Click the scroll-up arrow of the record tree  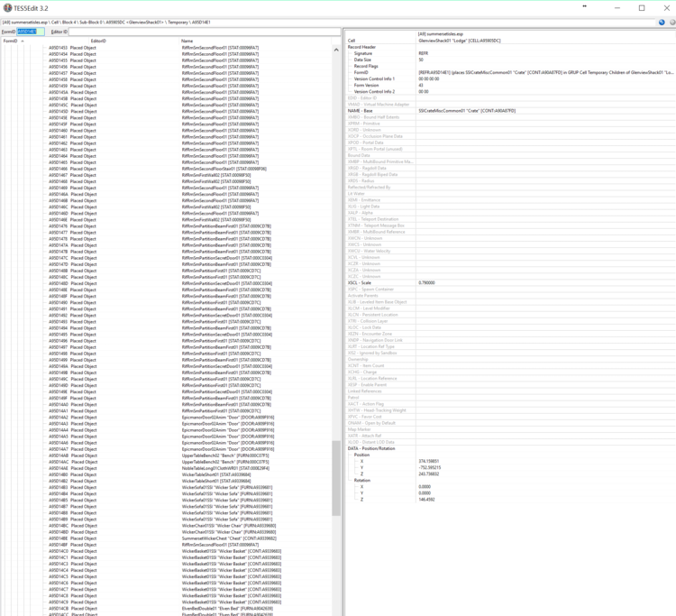point(336,50)
